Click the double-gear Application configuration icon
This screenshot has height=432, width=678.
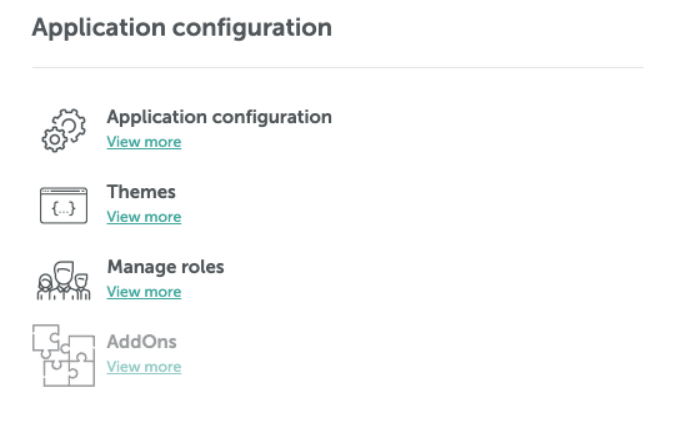64,130
